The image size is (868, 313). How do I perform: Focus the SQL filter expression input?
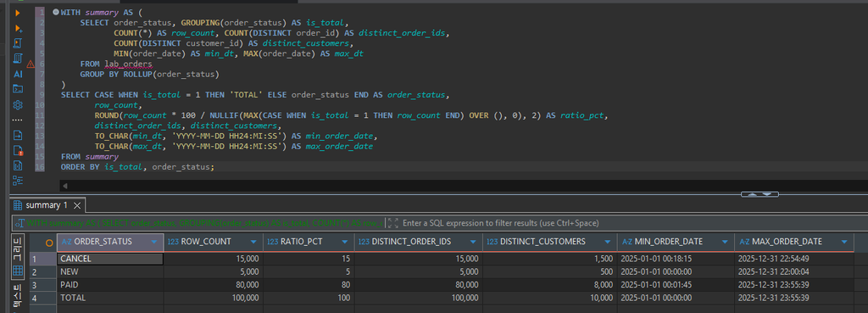(x=631, y=223)
